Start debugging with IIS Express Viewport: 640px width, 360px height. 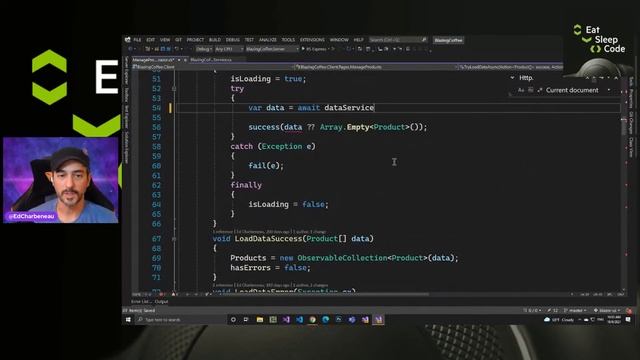316,49
